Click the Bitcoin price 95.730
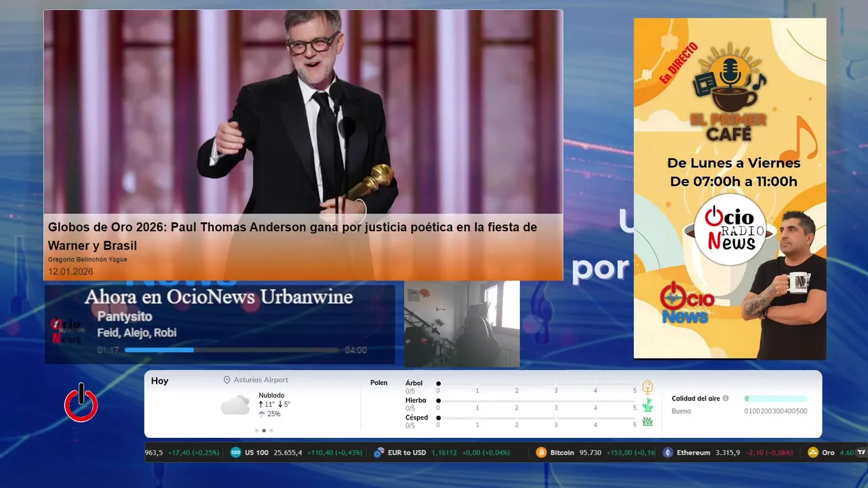 tap(592, 453)
